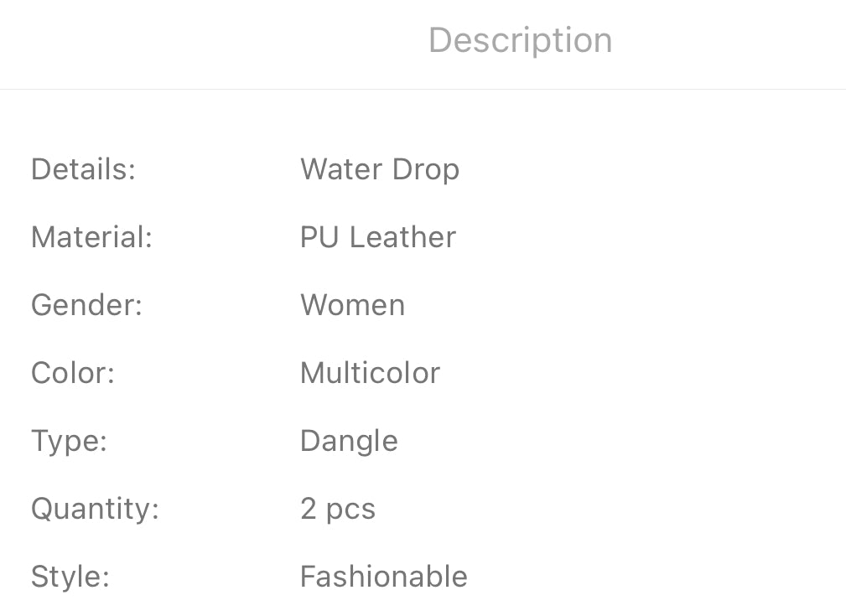Click the Type: label
Viewport: 846px width, 616px height.
pos(69,441)
